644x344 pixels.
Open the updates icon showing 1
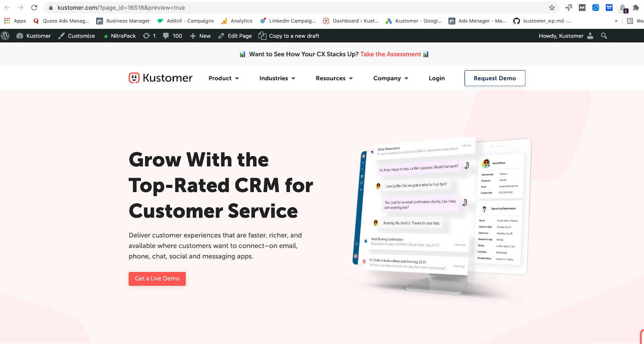point(149,36)
